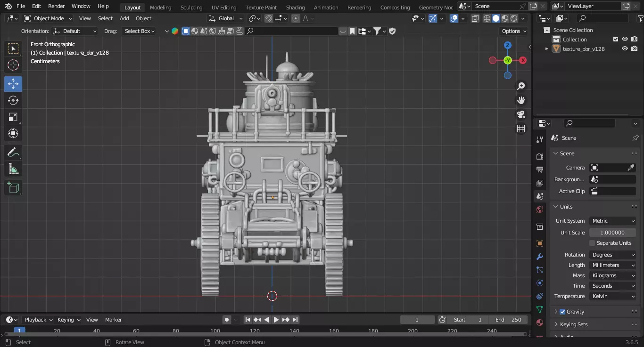Viewport: 644px width, 347px height.
Task: Open the Global transform orientation dropdown
Action: point(226,18)
